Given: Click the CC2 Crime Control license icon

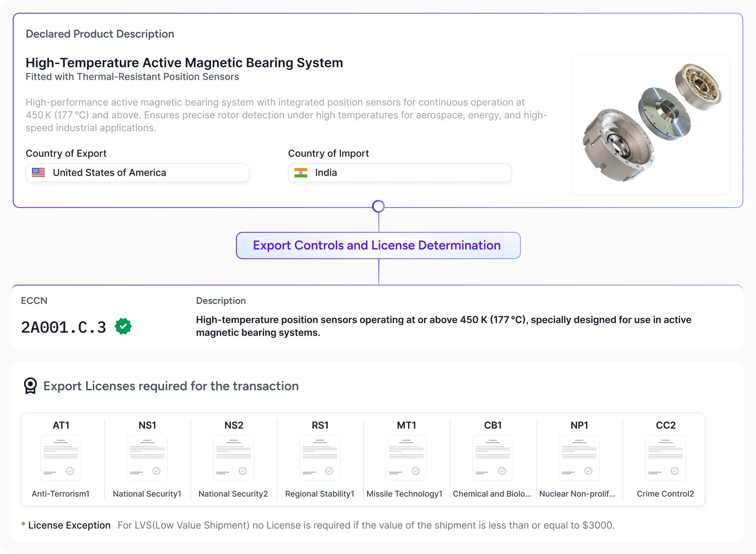Looking at the screenshot, I should click(x=665, y=458).
